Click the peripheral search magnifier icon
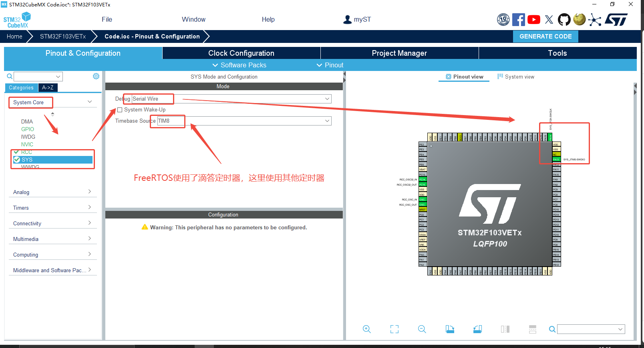 tap(10, 76)
